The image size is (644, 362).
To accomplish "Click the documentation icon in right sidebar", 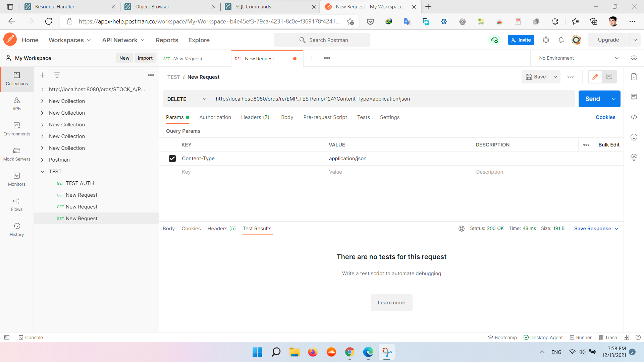I will coord(634,77).
